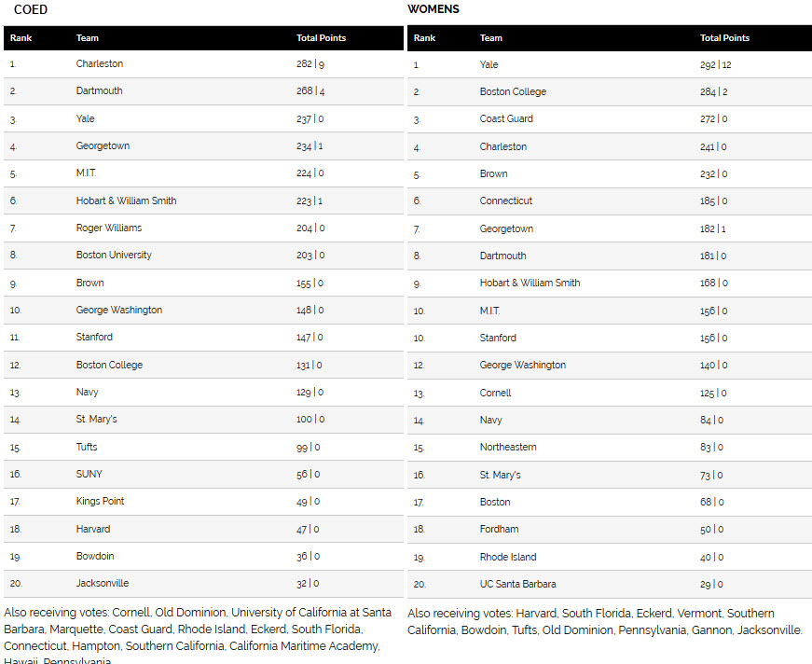Click Total Points header in the WOMENS table
The width and height of the screenshot is (812, 664).
point(724,38)
